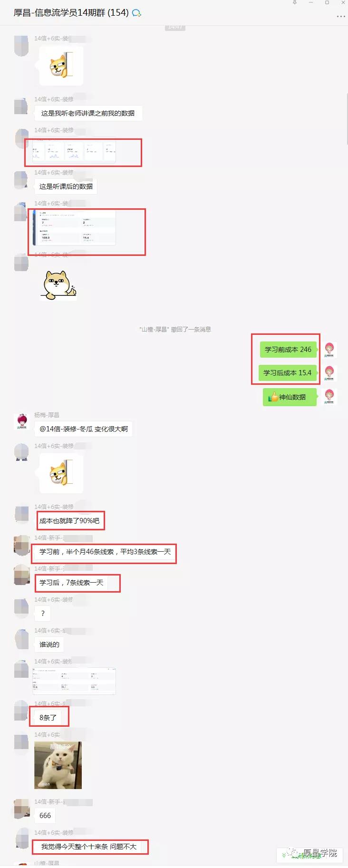Viewport: 348px width, 868px height.
Task: Click the group chat icon beside the title
Action: click(136, 13)
